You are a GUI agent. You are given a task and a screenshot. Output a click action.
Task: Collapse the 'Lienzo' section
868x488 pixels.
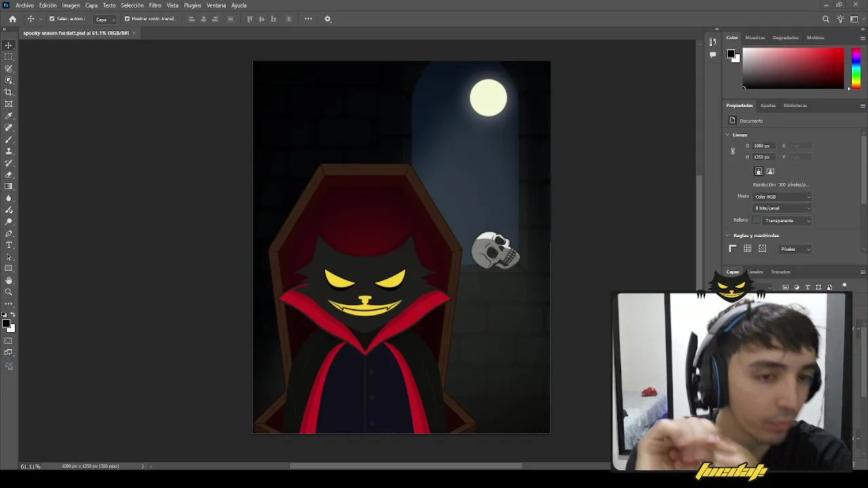point(728,135)
